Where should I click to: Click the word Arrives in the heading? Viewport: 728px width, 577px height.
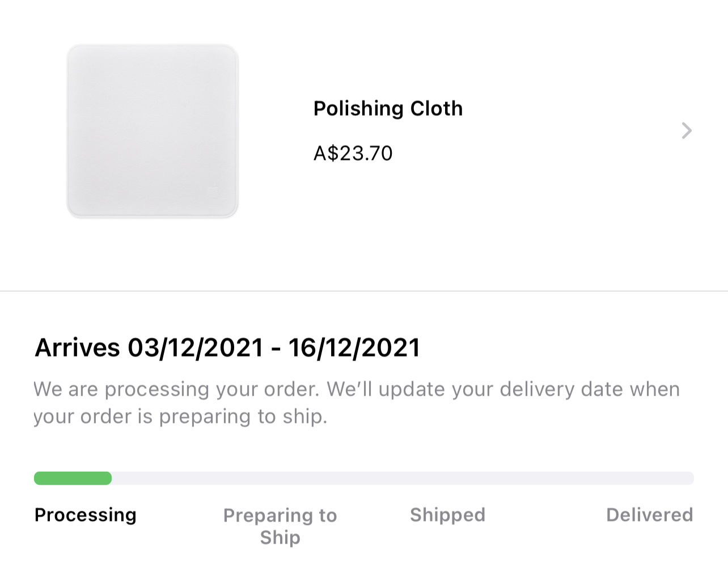coord(78,347)
